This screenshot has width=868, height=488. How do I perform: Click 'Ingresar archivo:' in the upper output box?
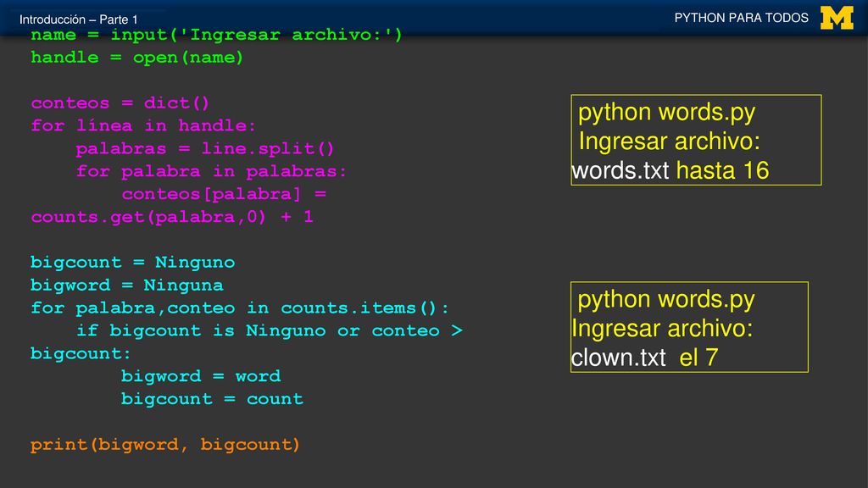(x=670, y=141)
